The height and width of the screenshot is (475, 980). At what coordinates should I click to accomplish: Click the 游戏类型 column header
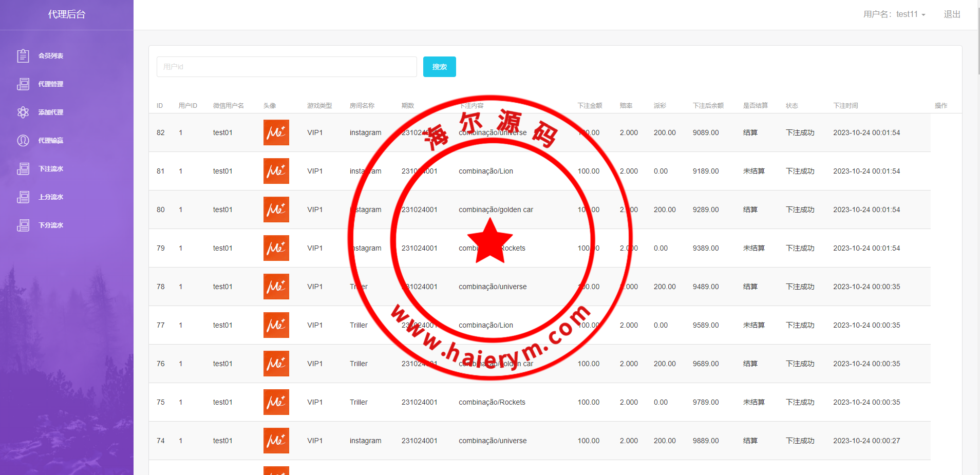tap(319, 106)
